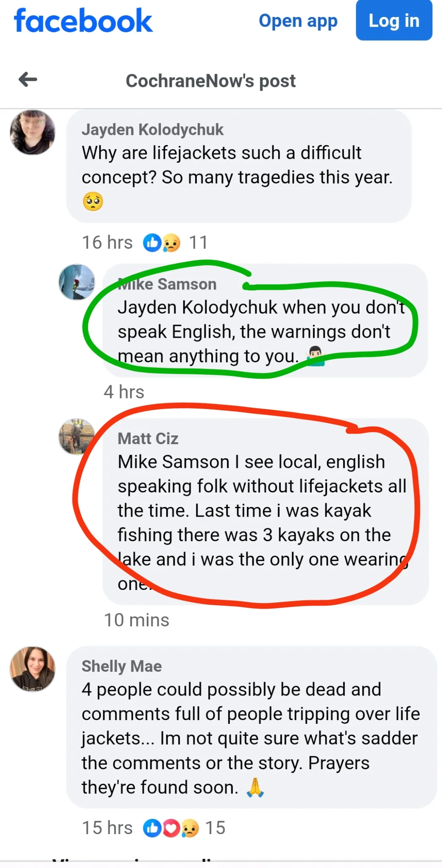The image size is (442, 868).
Task: Open Matt Ciz's profile picture
Action: tap(77, 437)
